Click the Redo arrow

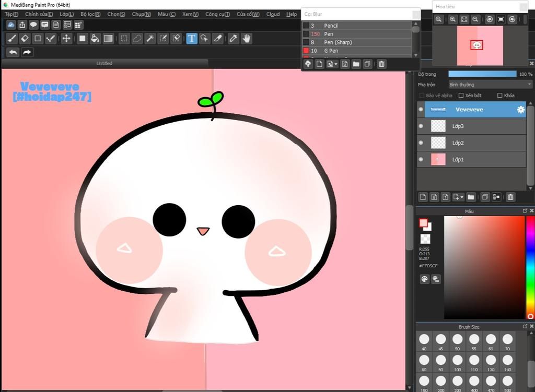tap(27, 52)
